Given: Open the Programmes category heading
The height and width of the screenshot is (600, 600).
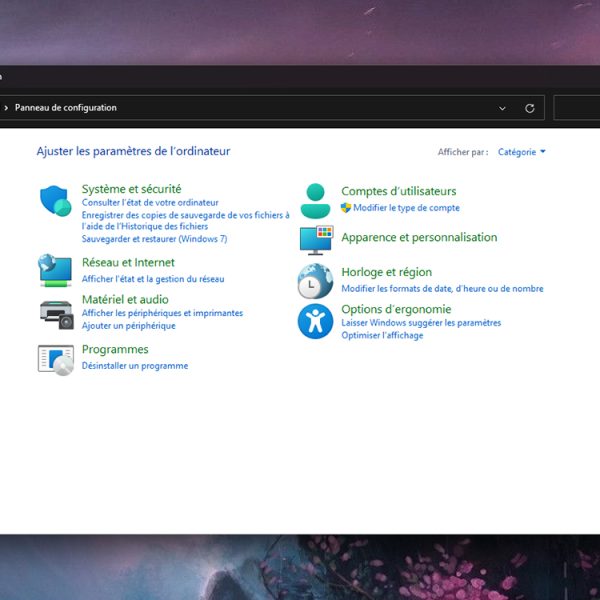Looking at the screenshot, I should [115, 349].
